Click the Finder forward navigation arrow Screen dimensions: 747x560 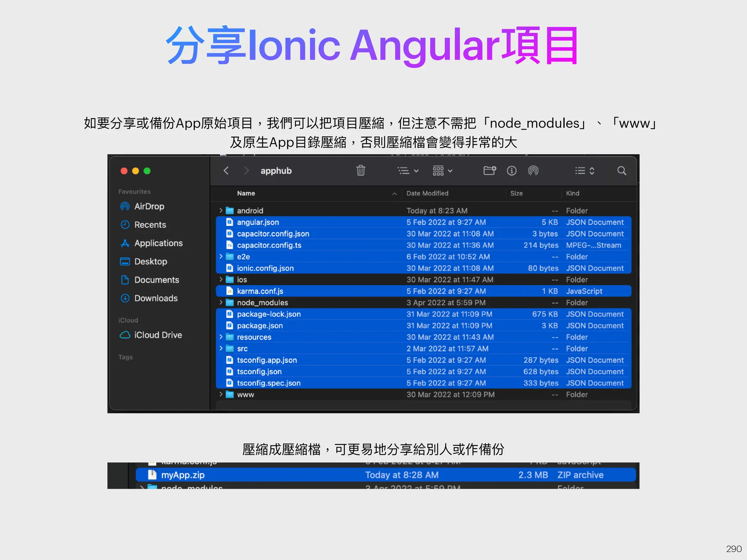click(x=247, y=171)
